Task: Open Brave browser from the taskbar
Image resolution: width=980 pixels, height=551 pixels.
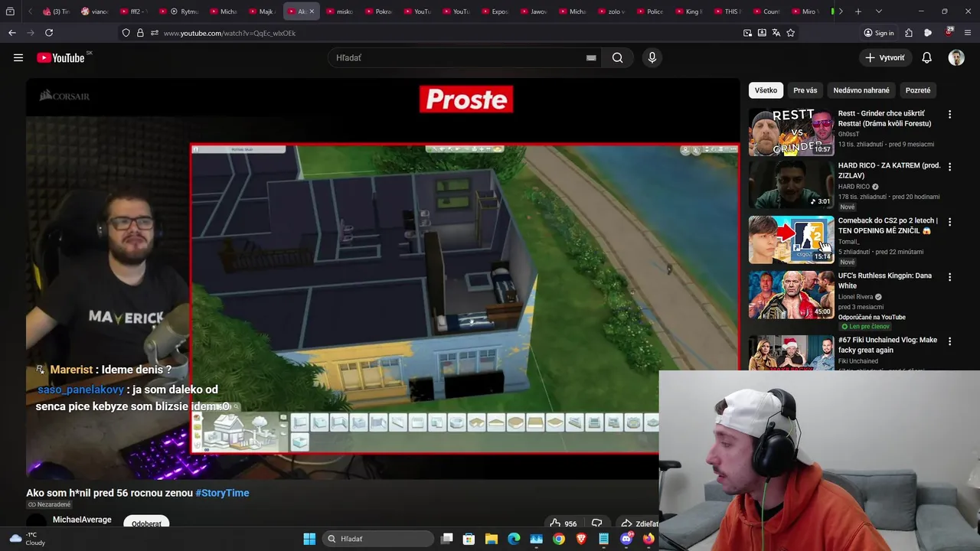Action: click(x=581, y=539)
